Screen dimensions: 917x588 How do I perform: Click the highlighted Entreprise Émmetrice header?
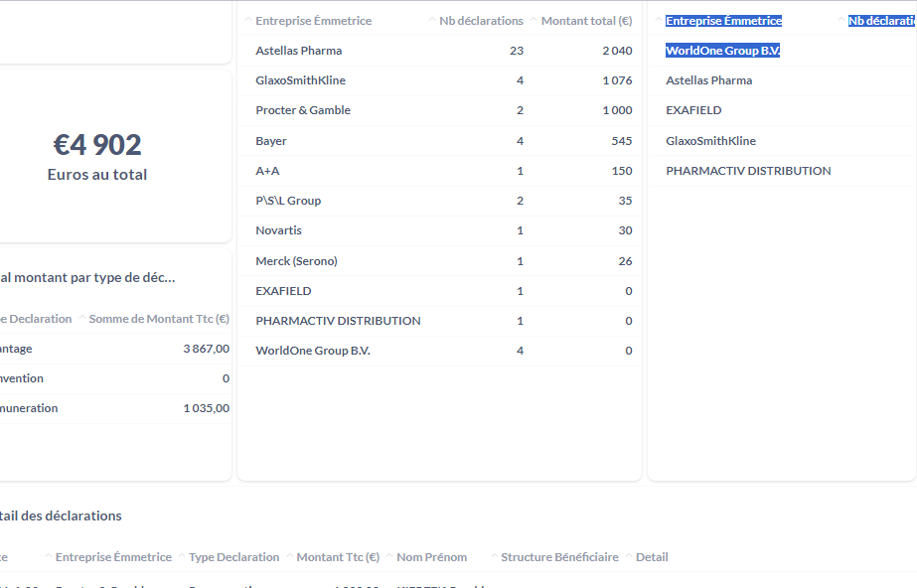723,21
